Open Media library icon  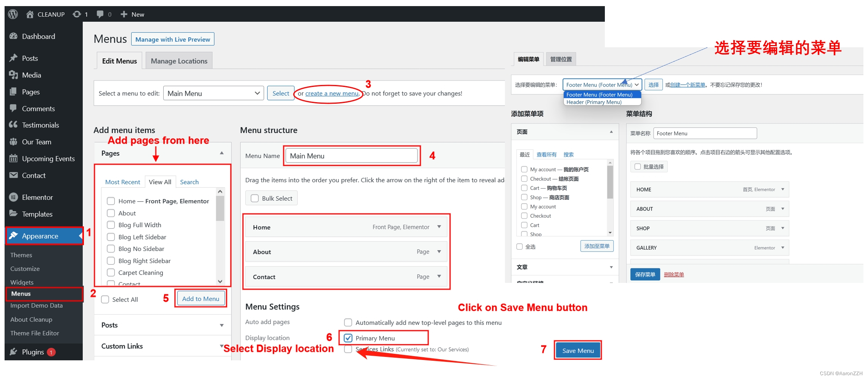13,75
